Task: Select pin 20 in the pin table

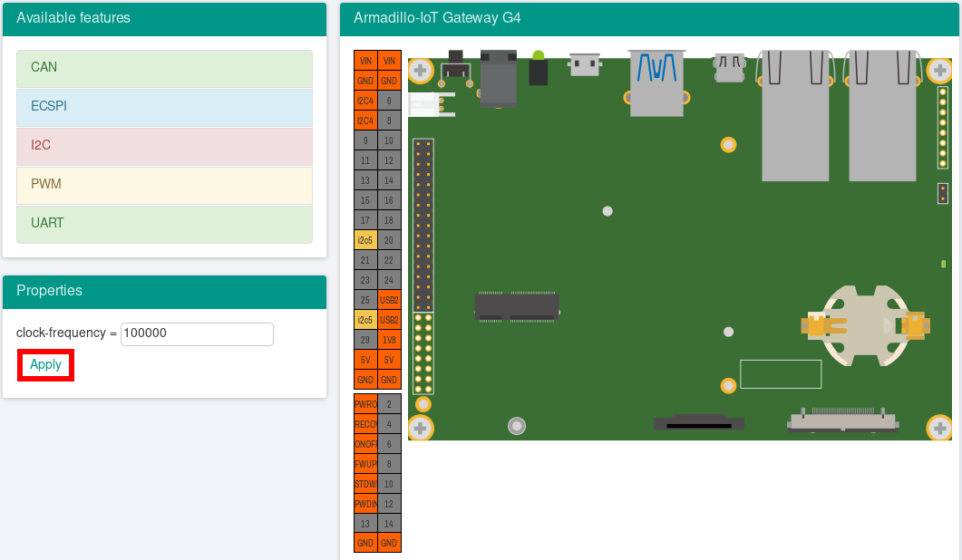Action: [389, 240]
